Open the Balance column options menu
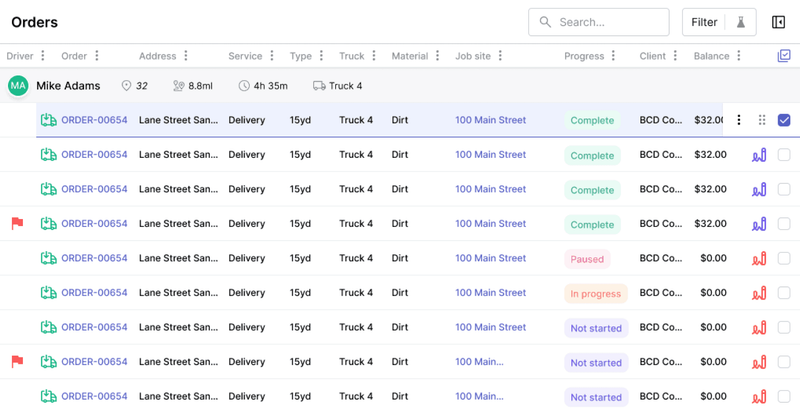The height and width of the screenshot is (409, 800). click(739, 56)
